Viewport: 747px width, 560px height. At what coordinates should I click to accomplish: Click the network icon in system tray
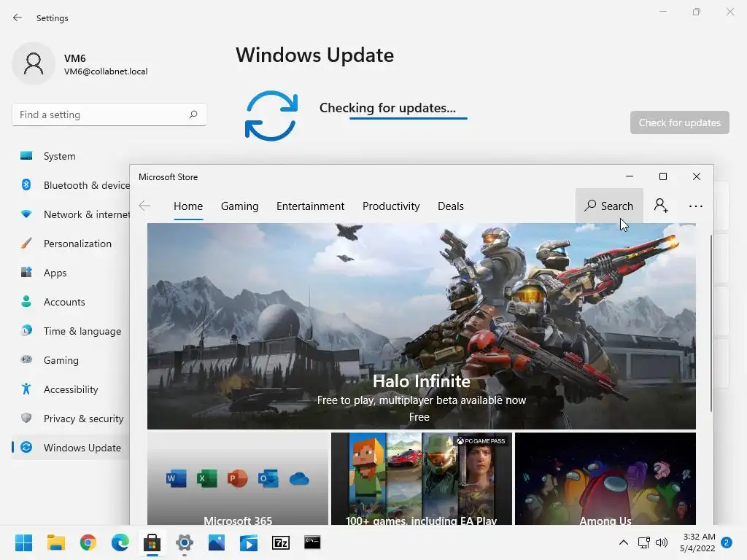click(643, 542)
